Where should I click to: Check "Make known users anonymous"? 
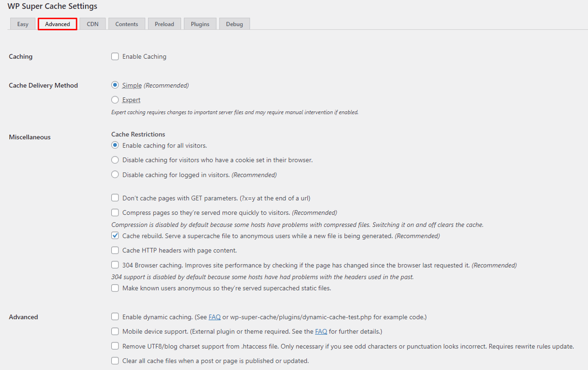click(x=115, y=288)
